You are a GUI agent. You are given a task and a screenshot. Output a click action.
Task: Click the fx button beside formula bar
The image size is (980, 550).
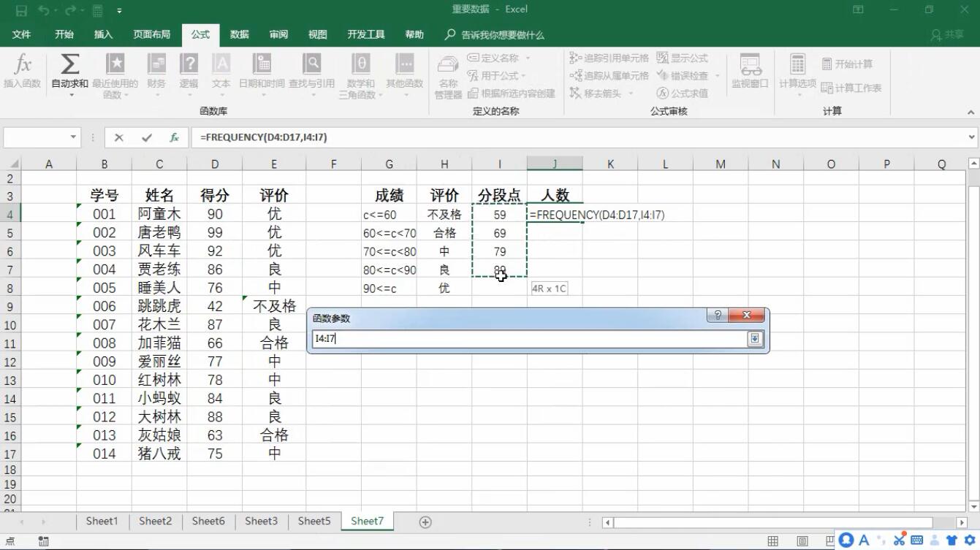(174, 137)
